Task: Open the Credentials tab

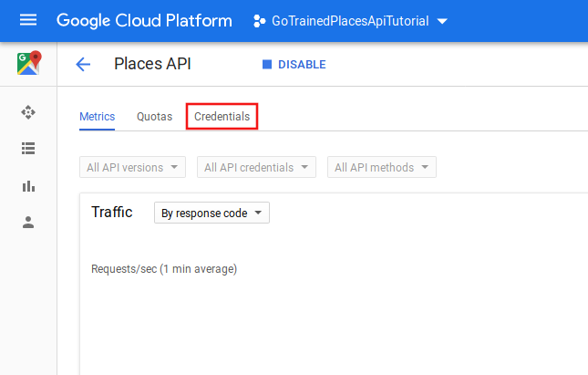Action: (x=222, y=117)
